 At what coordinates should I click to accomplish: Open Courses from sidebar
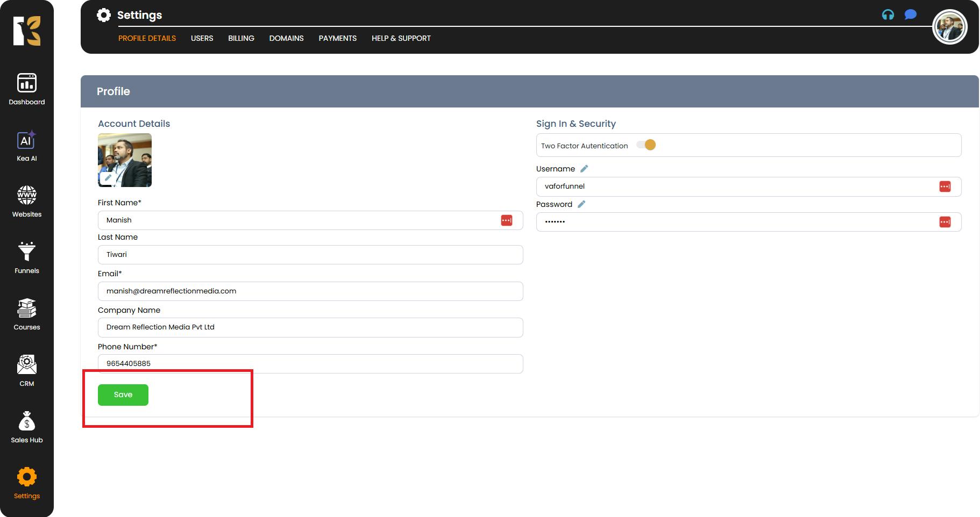click(27, 314)
